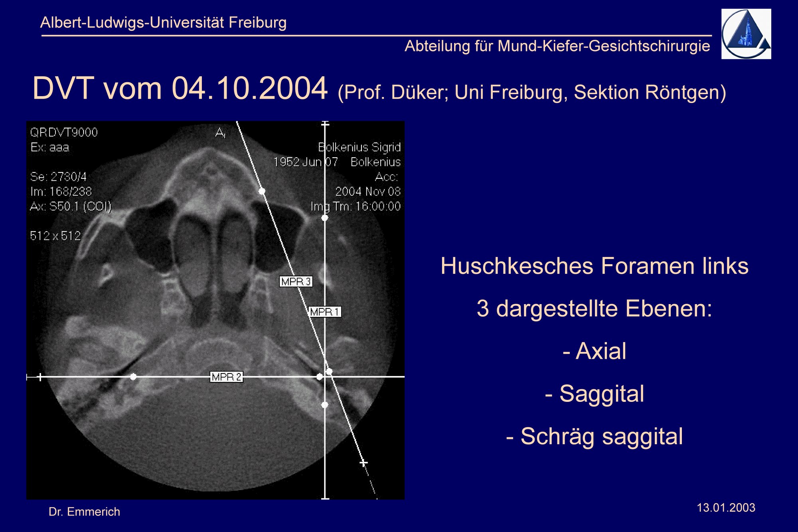
Task: Click the 'DVT vom 04.10.2004' title
Action: click(180, 88)
